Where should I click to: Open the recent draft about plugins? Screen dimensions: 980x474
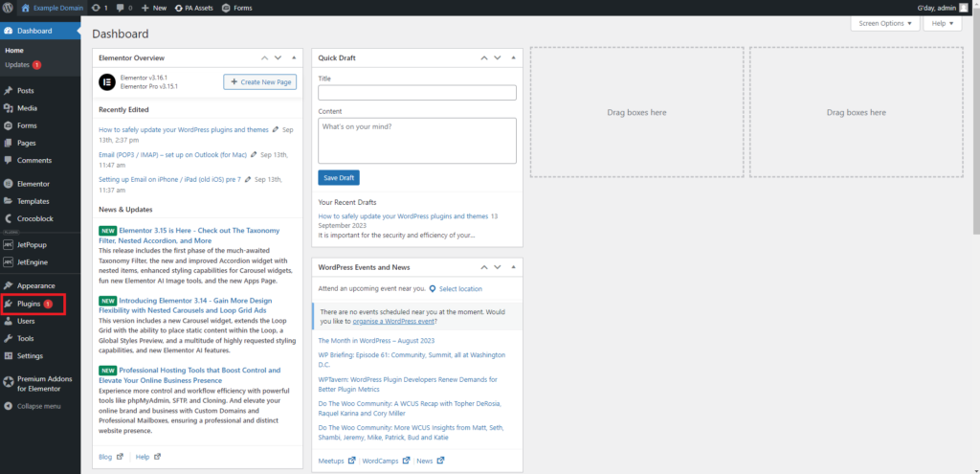(x=403, y=215)
